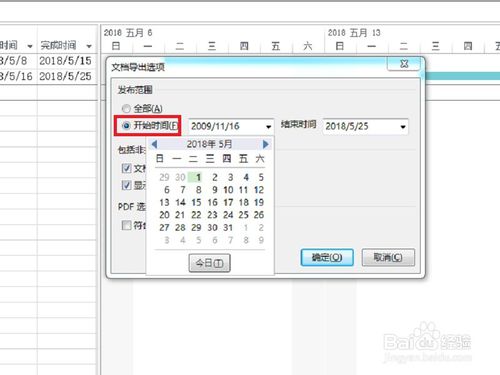Choose grayed April 29 in calendar
Screen dimensions: 500x375
click(x=164, y=177)
